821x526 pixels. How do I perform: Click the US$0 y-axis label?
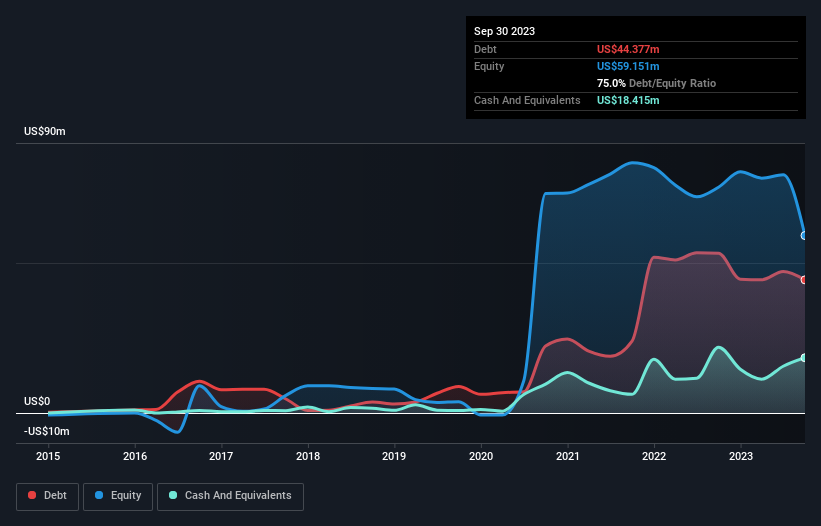click(37, 401)
